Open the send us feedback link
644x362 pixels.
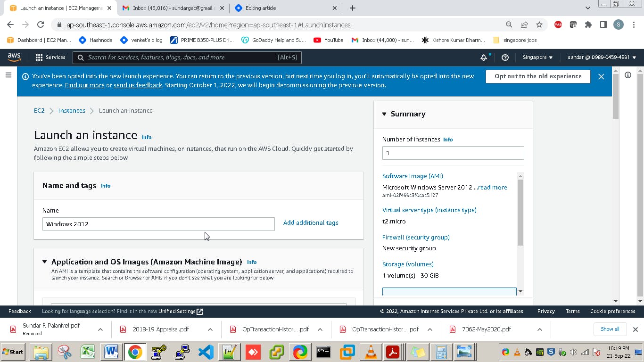coord(138,85)
